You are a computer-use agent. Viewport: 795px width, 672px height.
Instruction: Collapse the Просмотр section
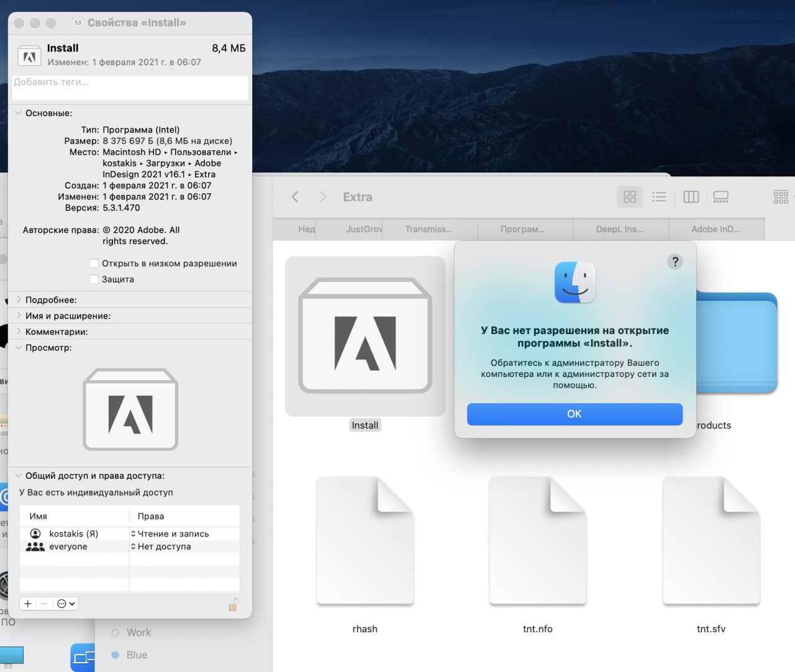click(19, 348)
